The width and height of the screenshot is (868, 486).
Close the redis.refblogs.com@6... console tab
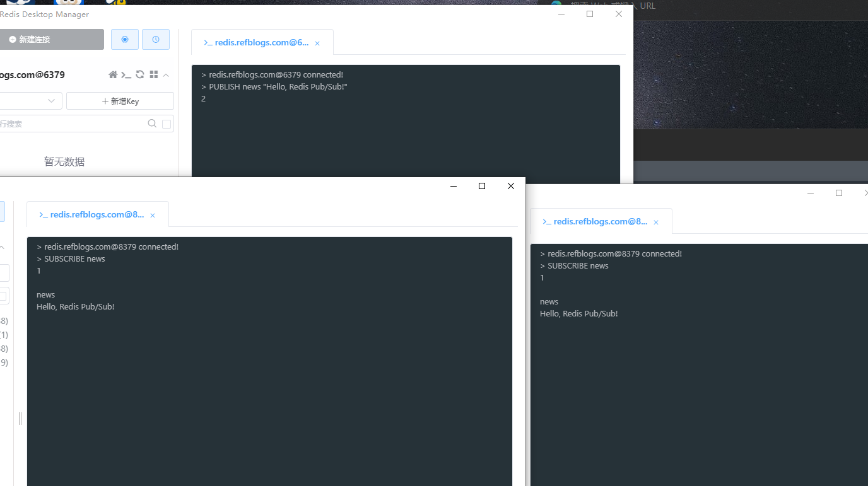click(x=317, y=43)
